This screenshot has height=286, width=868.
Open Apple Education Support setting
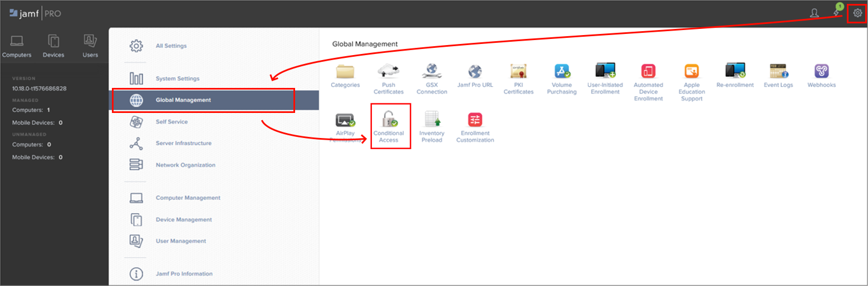click(x=692, y=82)
